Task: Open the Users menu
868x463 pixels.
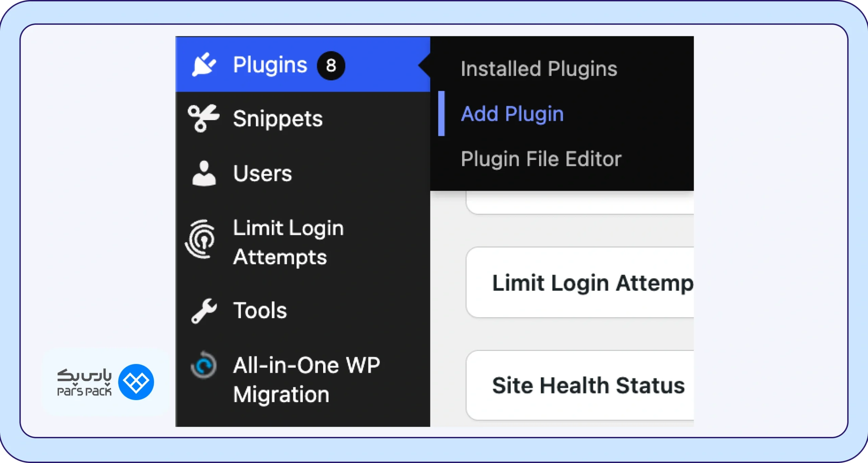Action: click(x=303, y=173)
